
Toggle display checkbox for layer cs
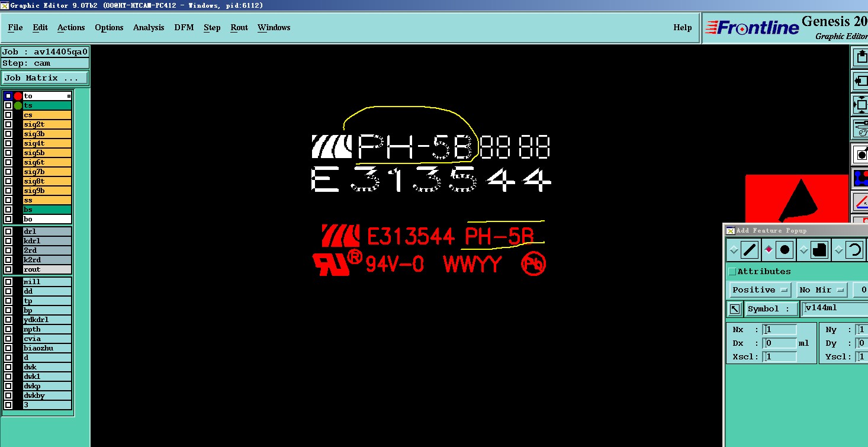click(x=8, y=115)
